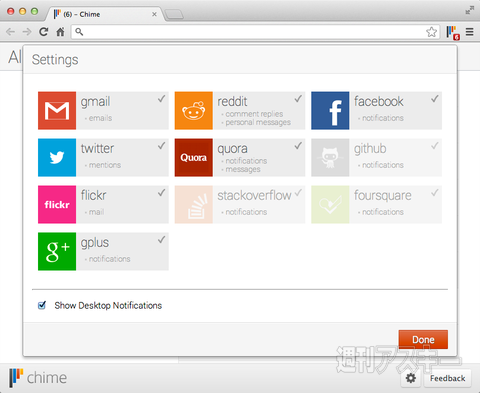The width and height of the screenshot is (480, 393).
Task: Click the GitHub octocat icon
Action: coord(330,158)
